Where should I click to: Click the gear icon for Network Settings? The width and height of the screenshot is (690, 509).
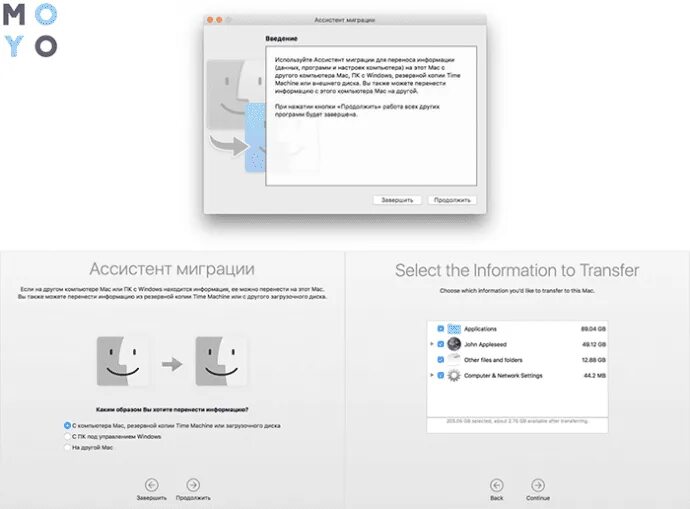tap(454, 375)
